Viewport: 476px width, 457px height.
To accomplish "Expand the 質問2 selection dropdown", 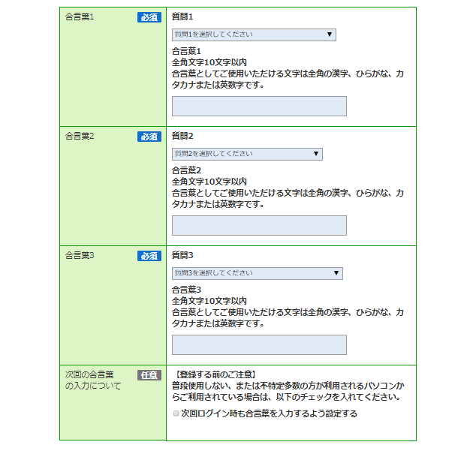I will click(x=247, y=154).
